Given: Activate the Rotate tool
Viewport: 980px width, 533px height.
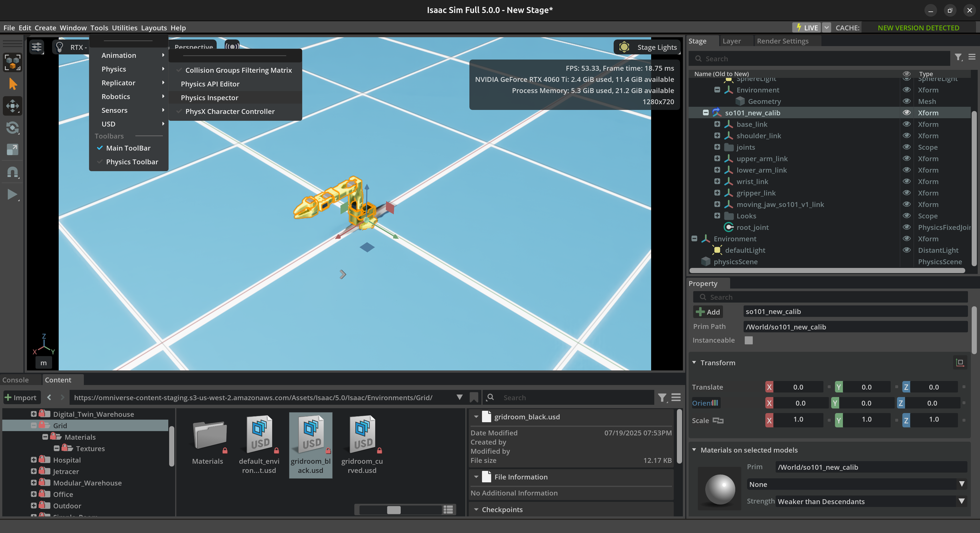Looking at the screenshot, I should (13, 128).
